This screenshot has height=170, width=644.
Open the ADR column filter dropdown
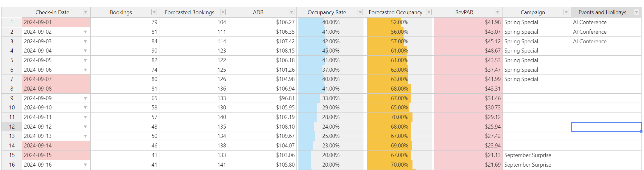click(292, 12)
